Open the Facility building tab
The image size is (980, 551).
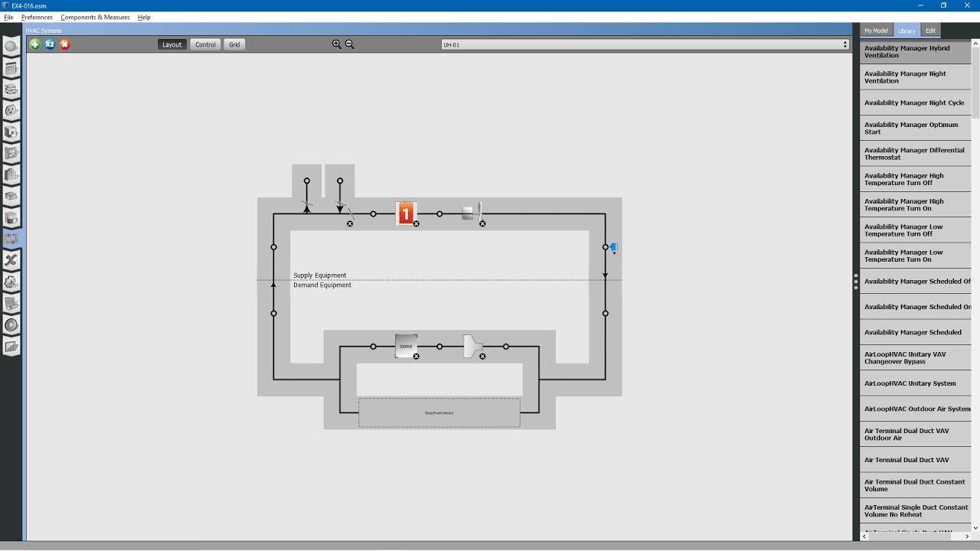click(x=11, y=175)
